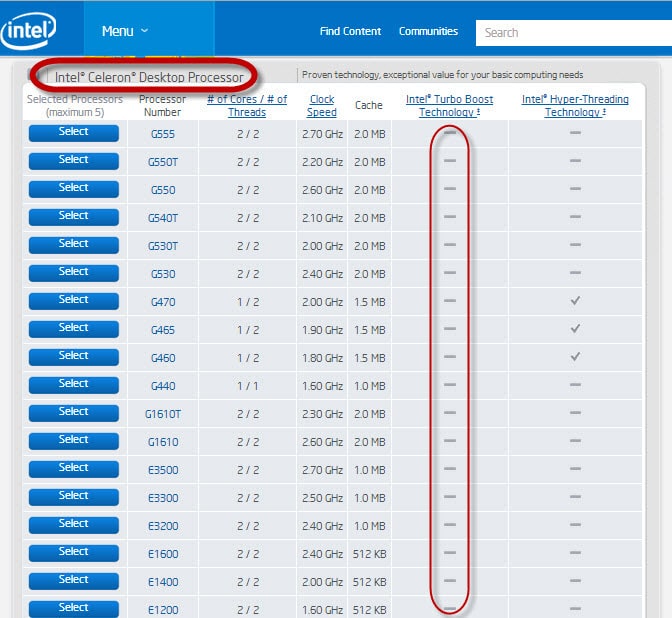Open Intel Hyper-Threading Technology column link

click(x=575, y=106)
